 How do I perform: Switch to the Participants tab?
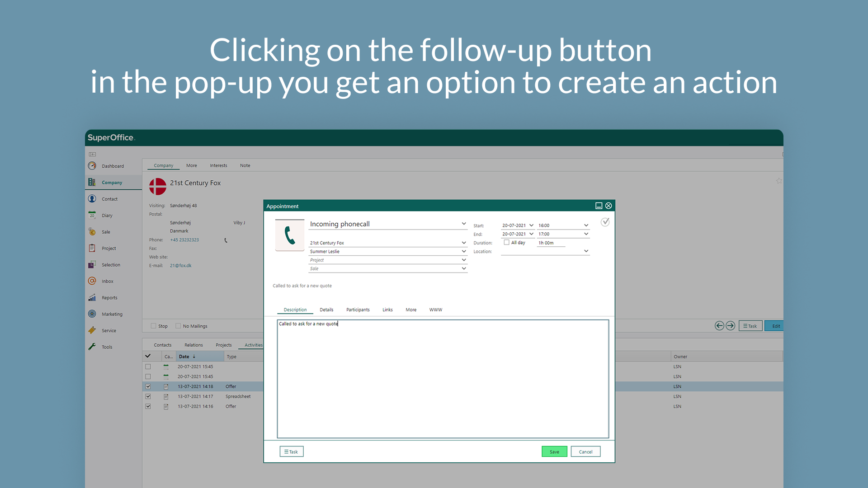358,310
